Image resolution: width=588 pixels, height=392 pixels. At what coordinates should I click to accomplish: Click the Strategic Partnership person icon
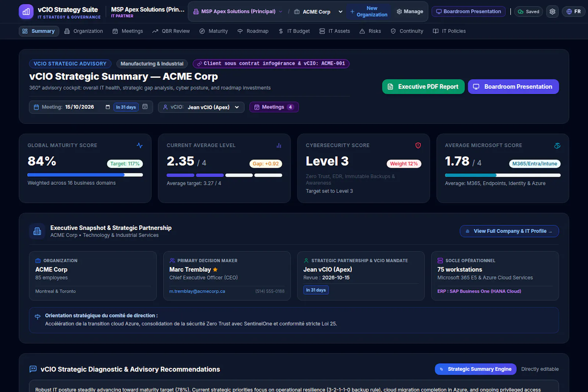(306, 260)
